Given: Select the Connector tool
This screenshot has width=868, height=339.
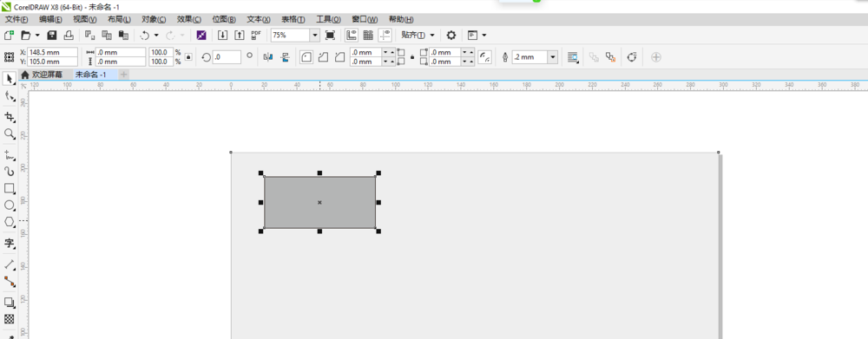Looking at the screenshot, I should coord(10,282).
